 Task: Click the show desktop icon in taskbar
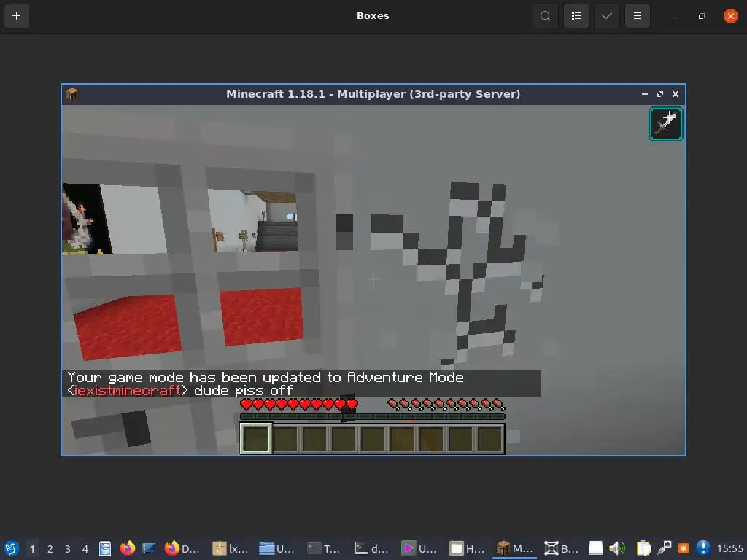[149, 548]
